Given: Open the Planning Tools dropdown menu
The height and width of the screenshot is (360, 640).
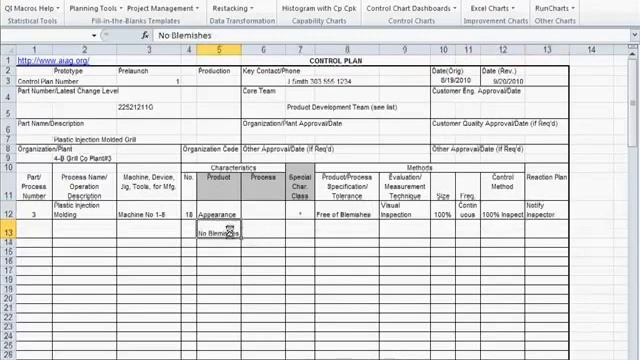Looking at the screenshot, I should [x=96, y=8].
